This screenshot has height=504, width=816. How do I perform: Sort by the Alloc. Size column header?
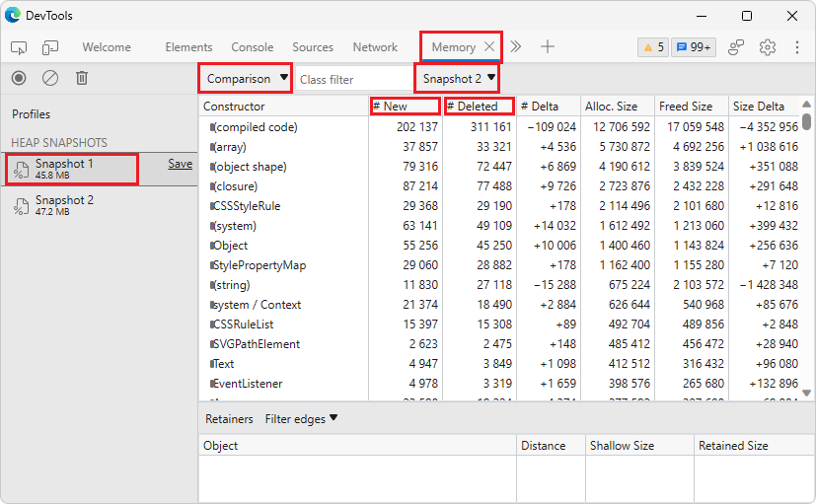pos(618,107)
